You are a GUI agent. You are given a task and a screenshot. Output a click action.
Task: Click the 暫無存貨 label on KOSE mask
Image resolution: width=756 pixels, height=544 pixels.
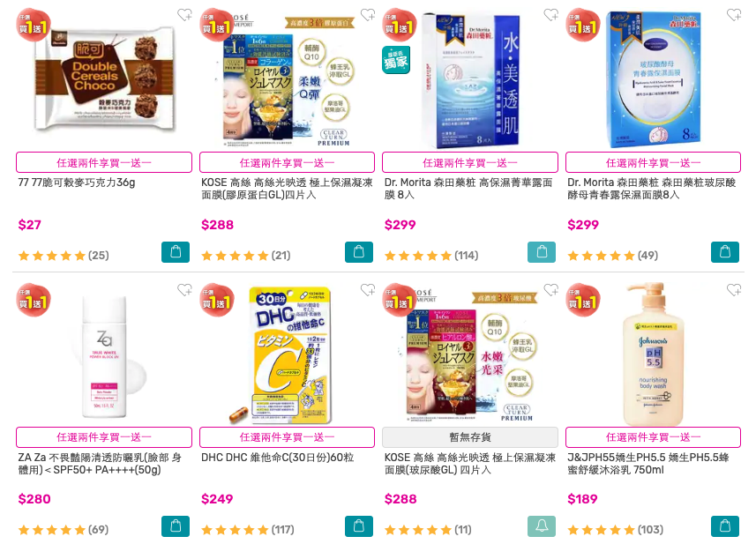[470, 437]
